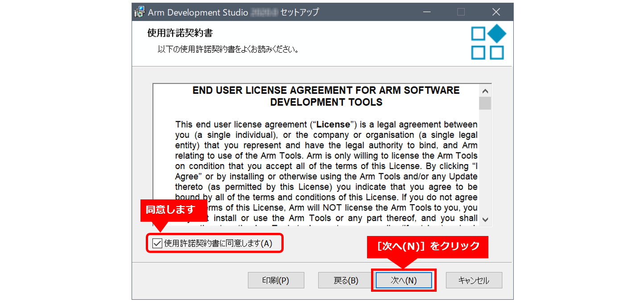Proceed by clicking 次へ(N)
Image resolution: width=644 pixels, height=302 pixels.
404,280
